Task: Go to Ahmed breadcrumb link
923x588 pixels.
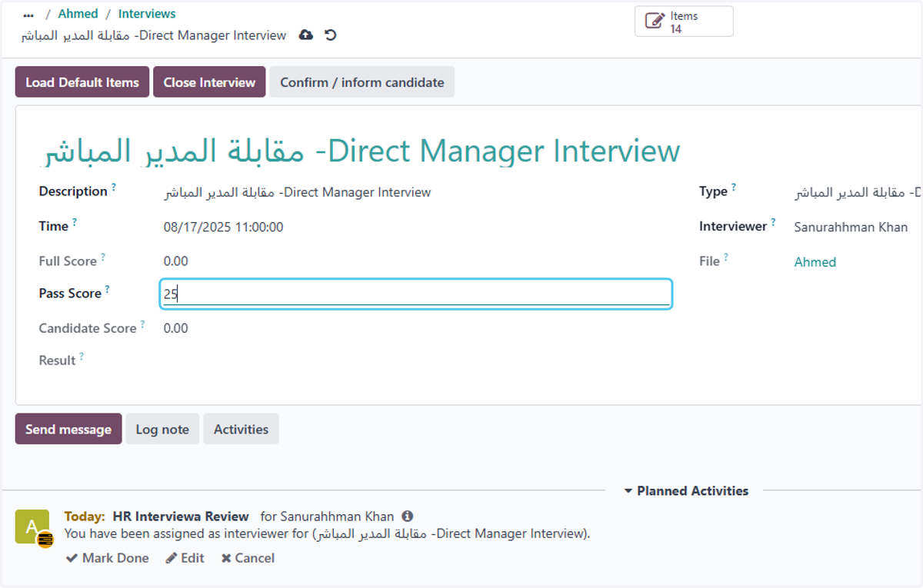Action: [78, 14]
